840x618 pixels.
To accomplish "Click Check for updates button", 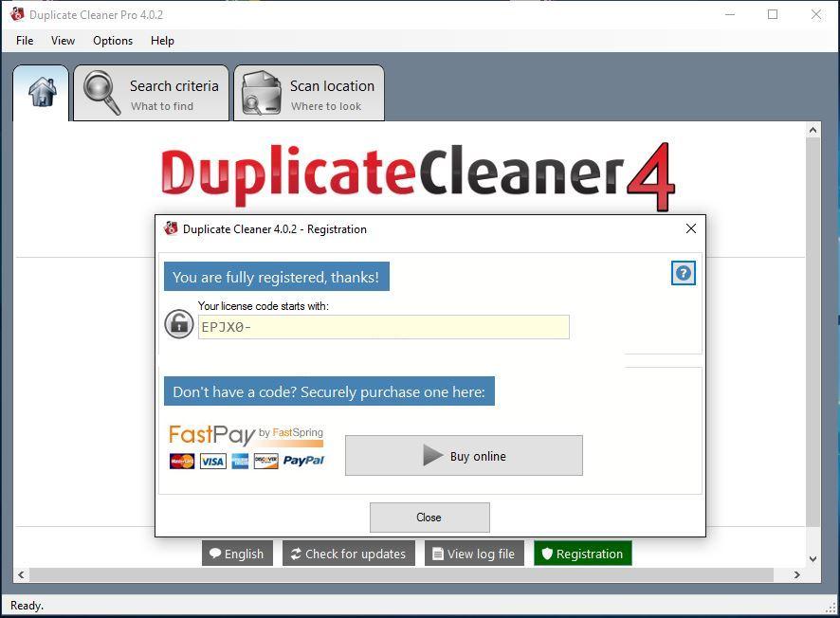I will 349,554.
